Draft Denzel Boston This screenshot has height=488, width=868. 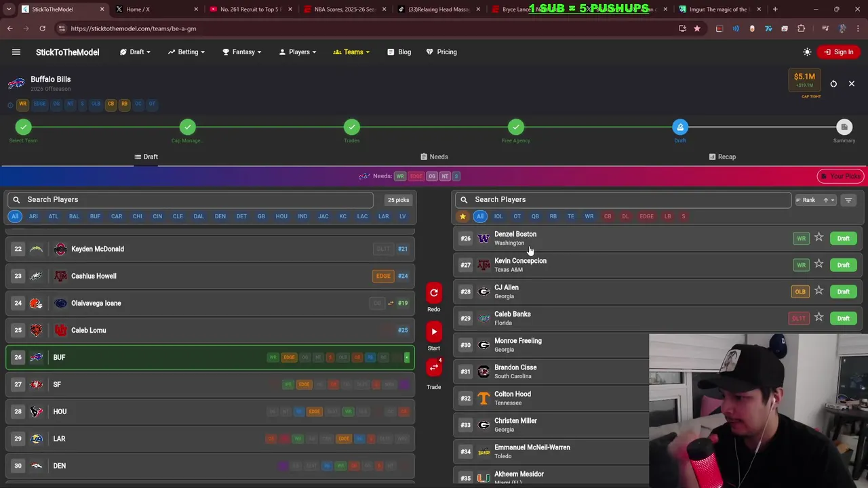tap(843, 239)
